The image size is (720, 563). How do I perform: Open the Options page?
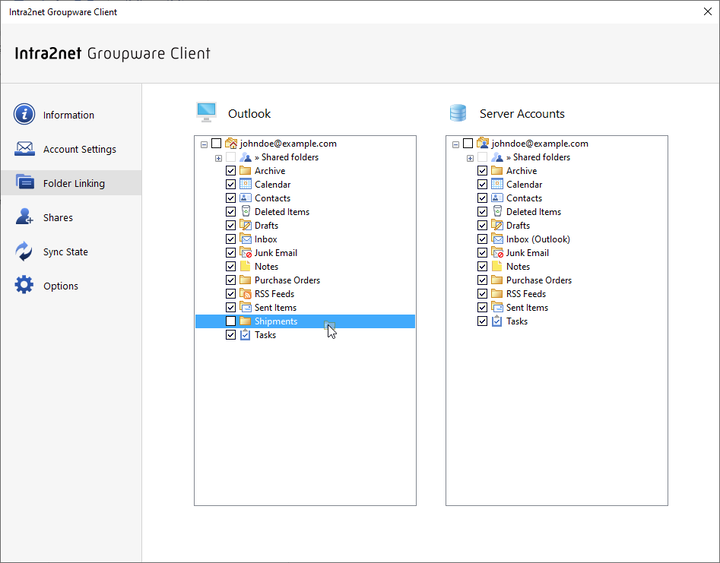pyautogui.click(x=71, y=286)
